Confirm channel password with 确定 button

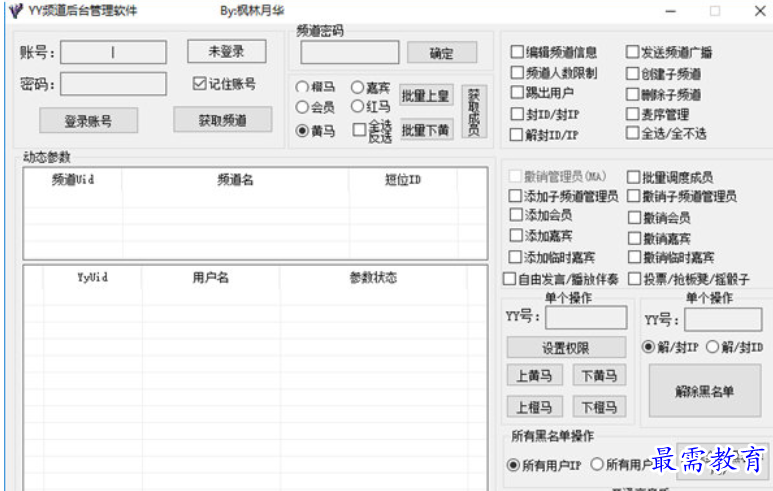pyautogui.click(x=442, y=53)
